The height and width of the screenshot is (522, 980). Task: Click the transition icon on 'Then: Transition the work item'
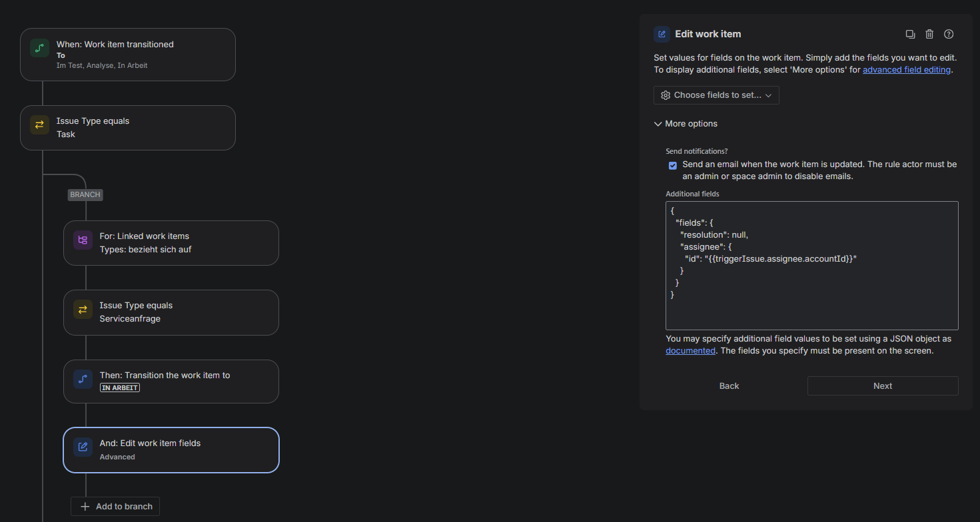tap(83, 379)
